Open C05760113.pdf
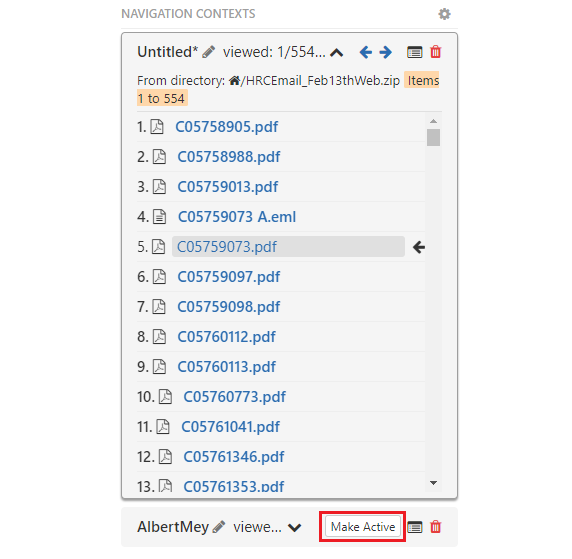This screenshot has width=572, height=559. click(x=227, y=366)
